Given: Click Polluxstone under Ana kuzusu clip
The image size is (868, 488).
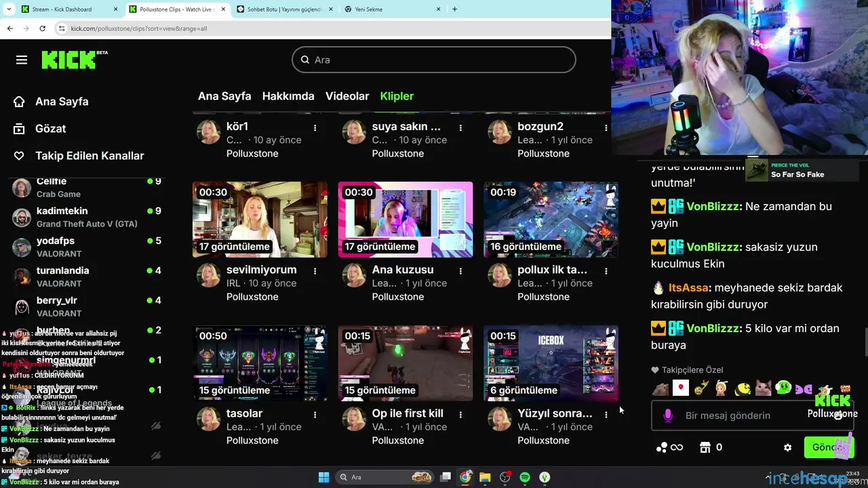Looking at the screenshot, I should 398,297.
